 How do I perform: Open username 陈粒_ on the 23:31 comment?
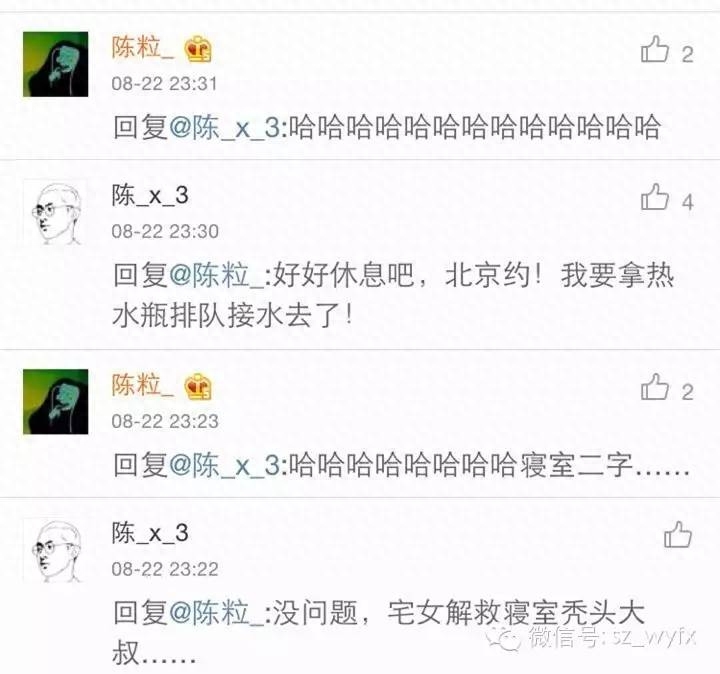point(143,48)
